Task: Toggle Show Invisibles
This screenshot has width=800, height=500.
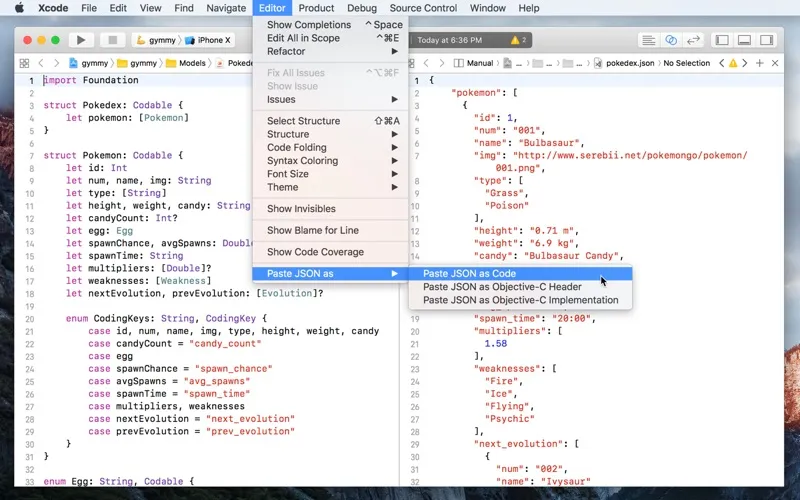Action: pos(330,209)
